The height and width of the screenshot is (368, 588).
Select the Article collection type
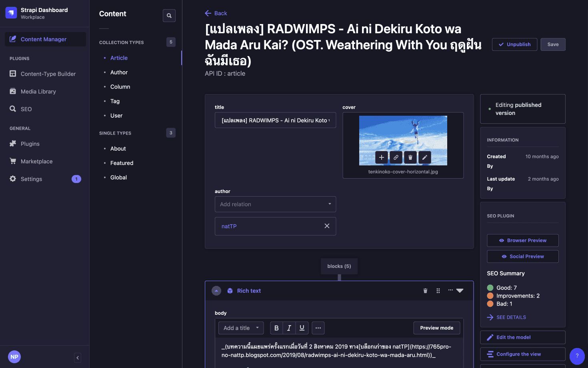119,58
